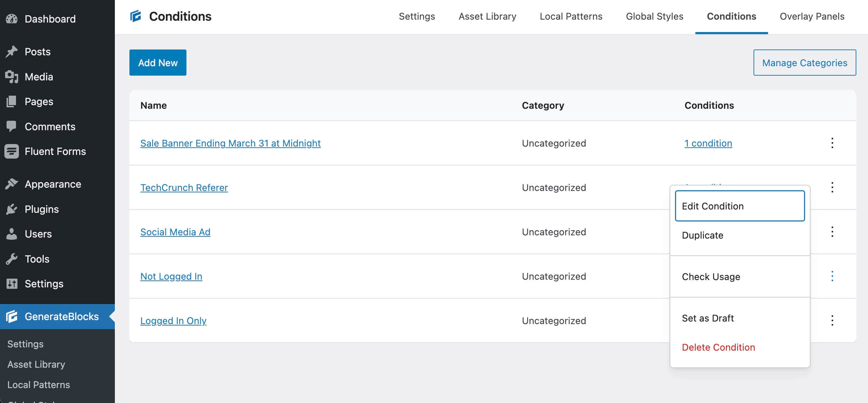Screen dimensions: 868x403
Task: Click the Plugins plug icon
Action: [x=12, y=209]
